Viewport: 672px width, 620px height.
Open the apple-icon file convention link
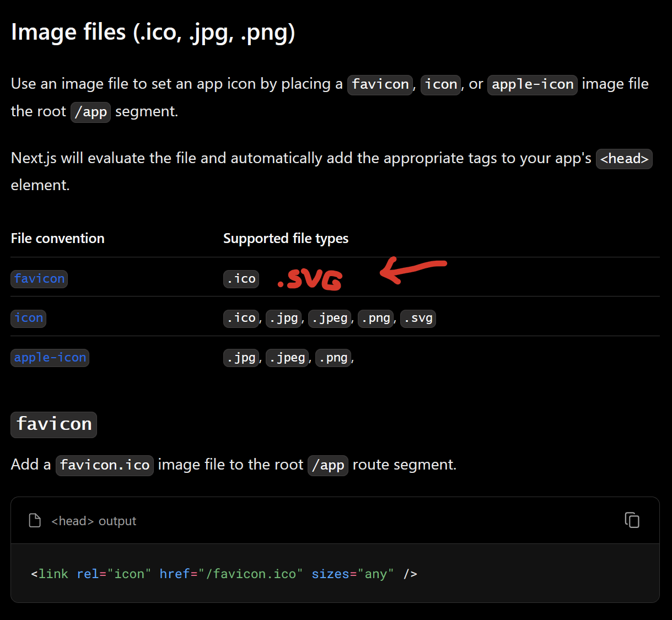point(50,357)
